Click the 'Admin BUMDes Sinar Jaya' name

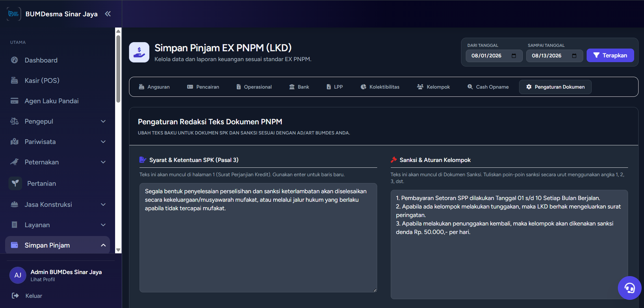66,272
